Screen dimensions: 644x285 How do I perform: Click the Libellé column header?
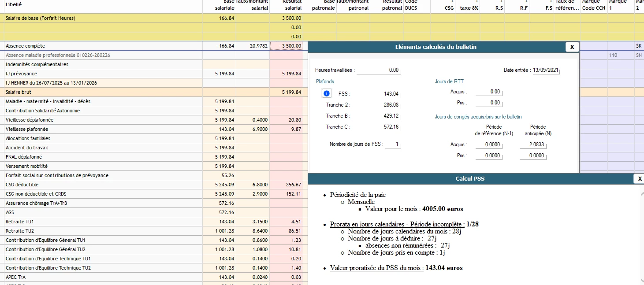[14, 4]
